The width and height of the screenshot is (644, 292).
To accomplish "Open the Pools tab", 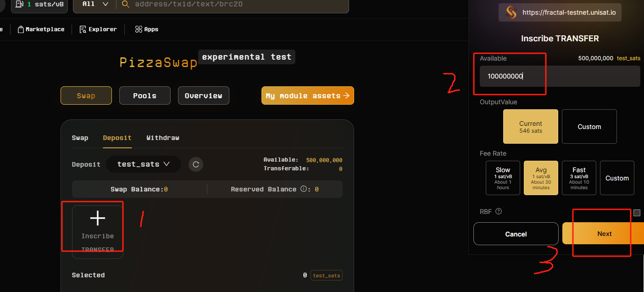I will [x=144, y=95].
